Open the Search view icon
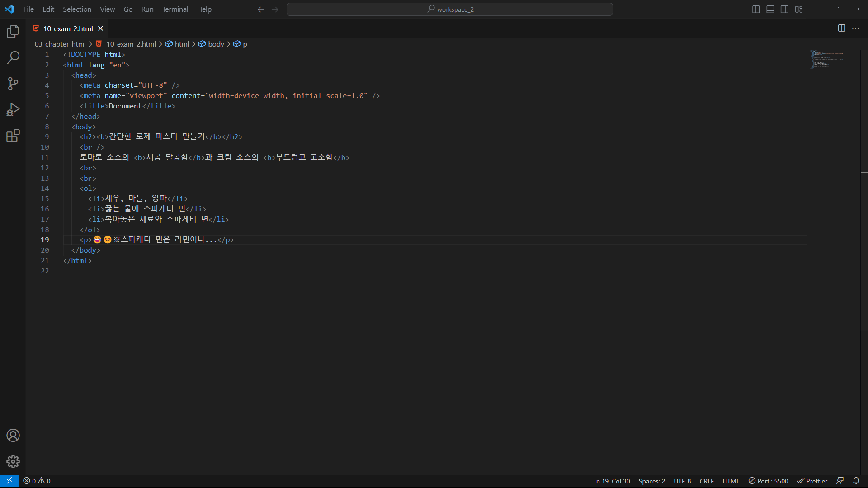This screenshot has width=868, height=488. click(13, 57)
